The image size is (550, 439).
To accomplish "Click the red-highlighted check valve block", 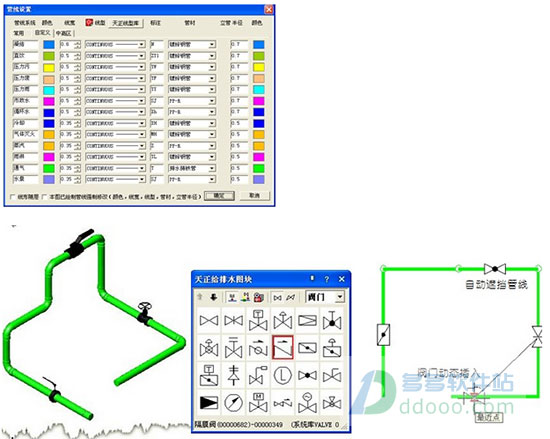I will [283, 347].
